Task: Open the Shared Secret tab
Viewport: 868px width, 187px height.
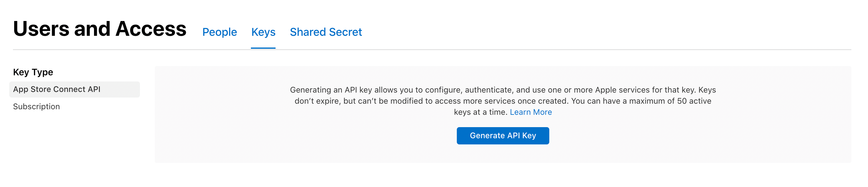Action: (x=325, y=32)
